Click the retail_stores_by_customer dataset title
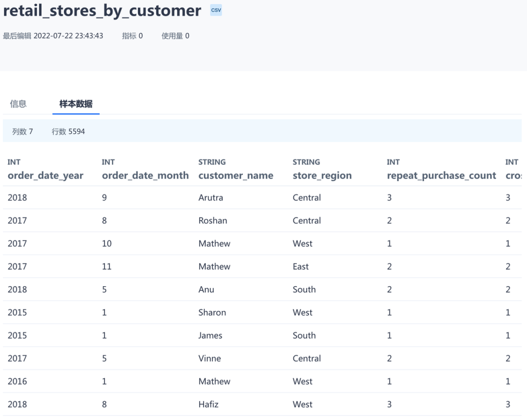 coord(102,11)
